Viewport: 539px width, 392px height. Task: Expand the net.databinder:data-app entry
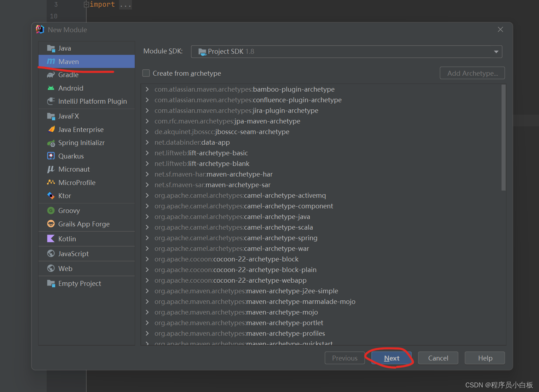[x=147, y=142]
